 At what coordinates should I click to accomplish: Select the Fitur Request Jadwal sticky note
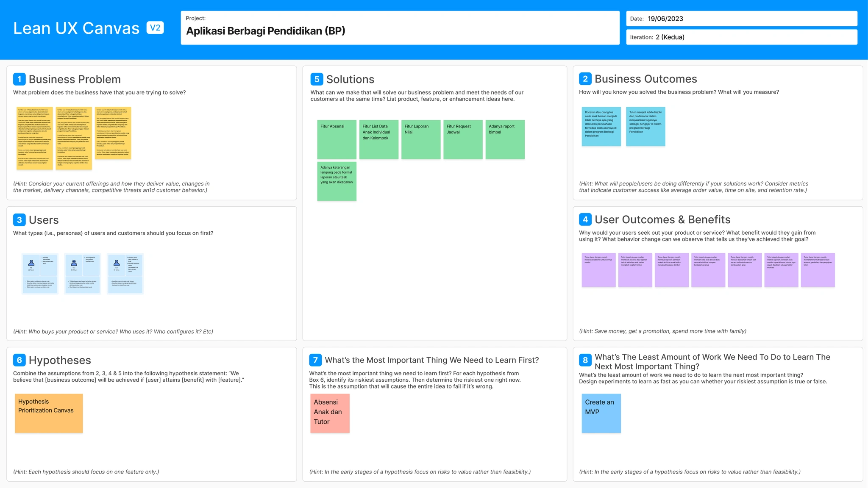pyautogui.click(x=463, y=140)
